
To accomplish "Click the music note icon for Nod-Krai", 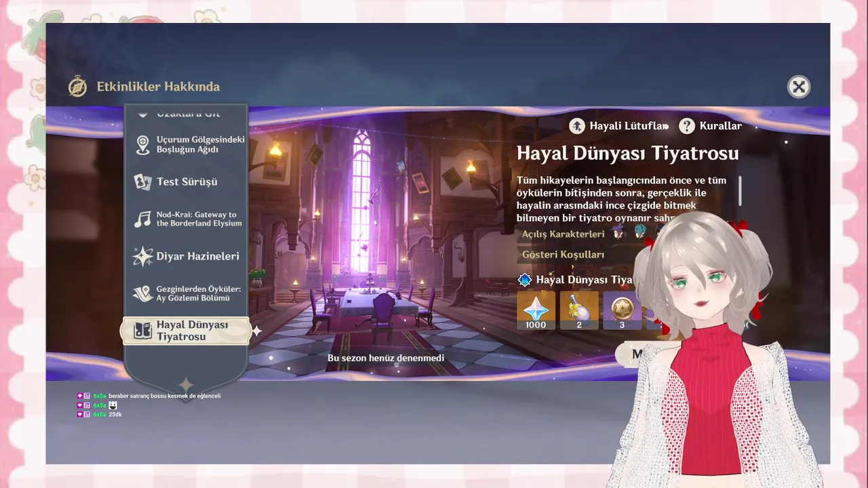I will tap(142, 219).
